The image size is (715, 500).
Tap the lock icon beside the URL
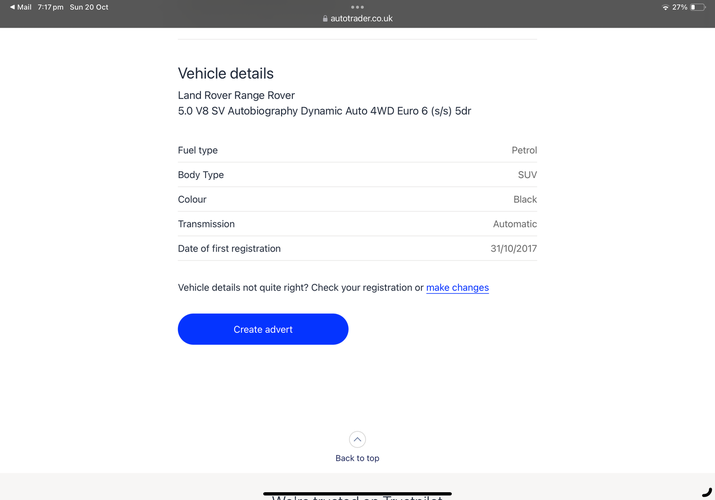pyautogui.click(x=325, y=19)
